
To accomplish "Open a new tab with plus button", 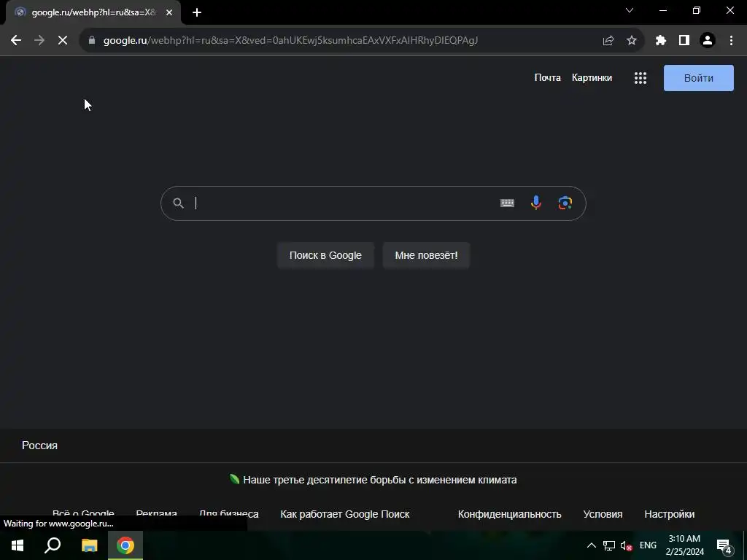I will [197, 12].
